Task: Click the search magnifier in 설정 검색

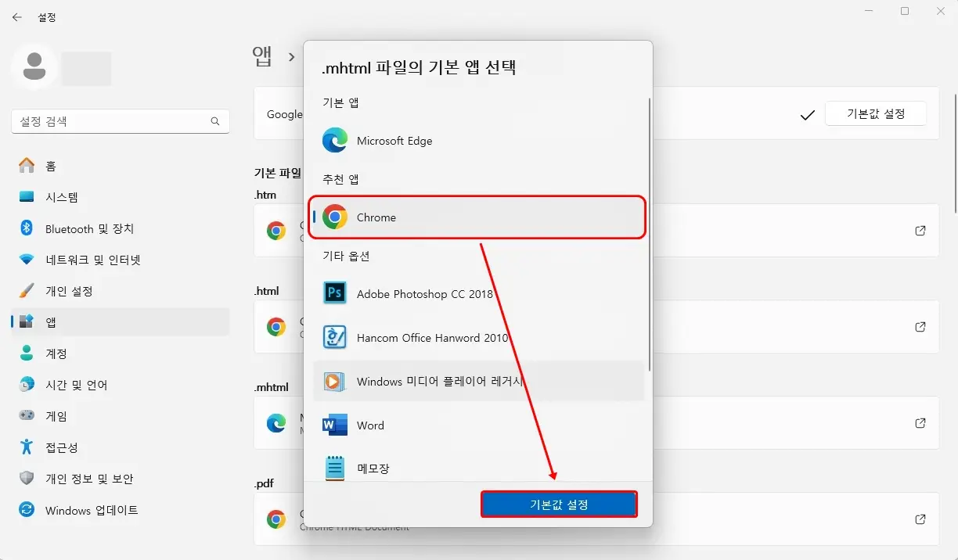Action: (x=215, y=121)
